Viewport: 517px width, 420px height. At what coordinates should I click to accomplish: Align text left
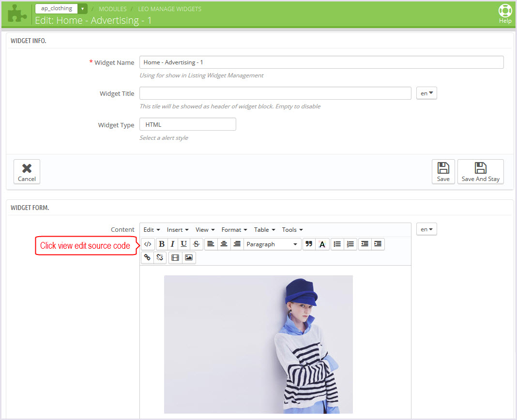(211, 244)
